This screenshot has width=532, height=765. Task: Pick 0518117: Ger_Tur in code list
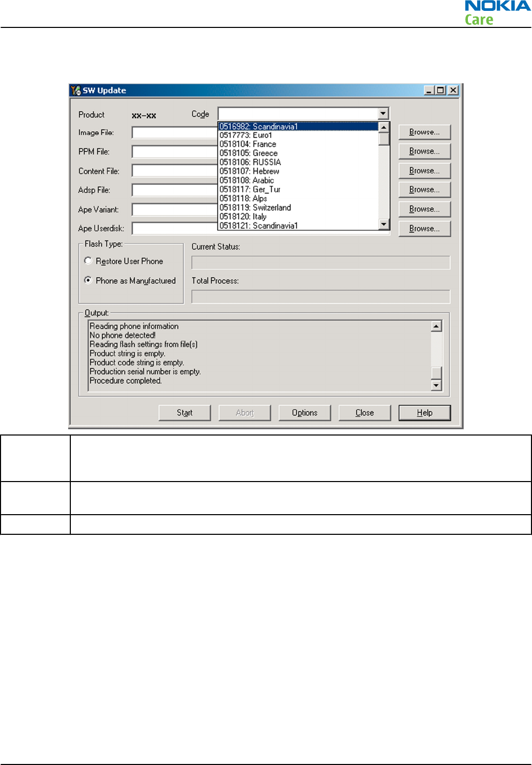tap(298, 189)
